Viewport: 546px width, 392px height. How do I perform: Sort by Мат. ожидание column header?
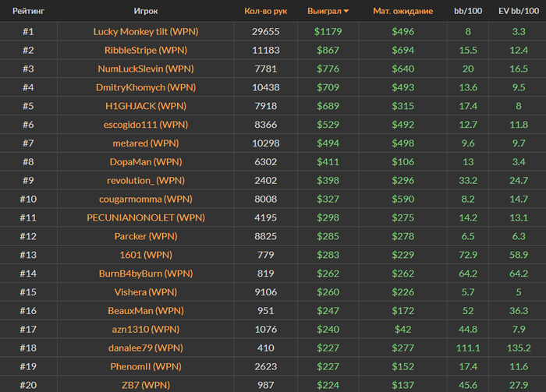(x=403, y=11)
